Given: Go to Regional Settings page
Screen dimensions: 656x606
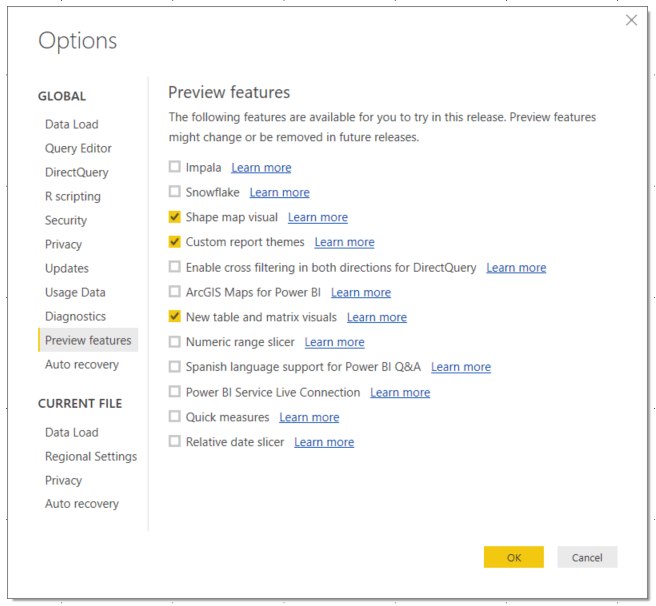Looking at the screenshot, I should click(91, 457).
